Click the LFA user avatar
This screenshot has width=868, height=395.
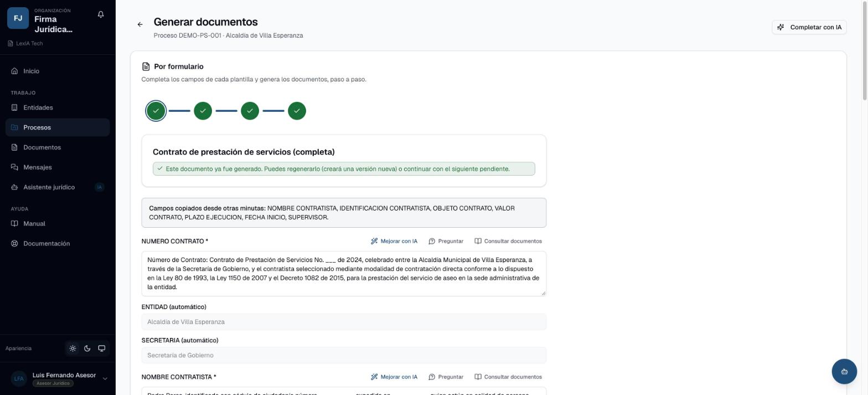point(19,379)
